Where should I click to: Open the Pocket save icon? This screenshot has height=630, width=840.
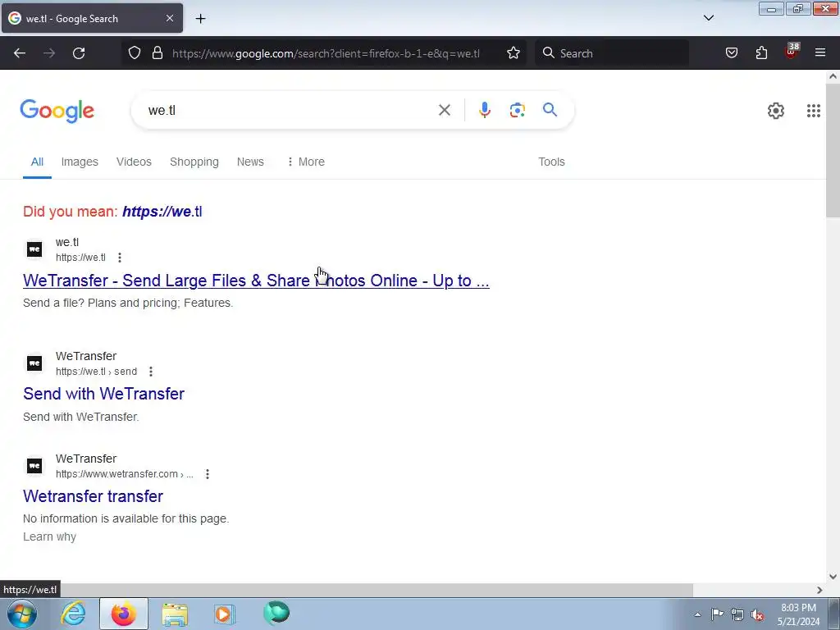[x=731, y=53]
